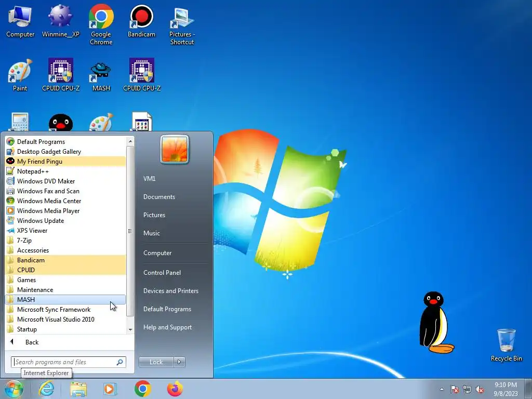The width and height of the screenshot is (532, 399).
Task: Launch My Friend Pingu from Start menu
Action: [65, 161]
